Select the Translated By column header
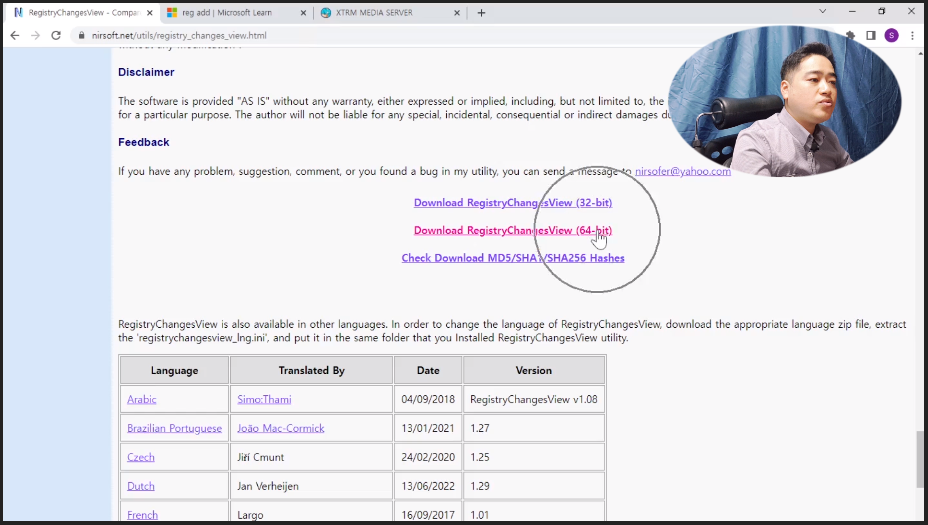This screenshot has height=525, width=928. (x=311, y=371)
